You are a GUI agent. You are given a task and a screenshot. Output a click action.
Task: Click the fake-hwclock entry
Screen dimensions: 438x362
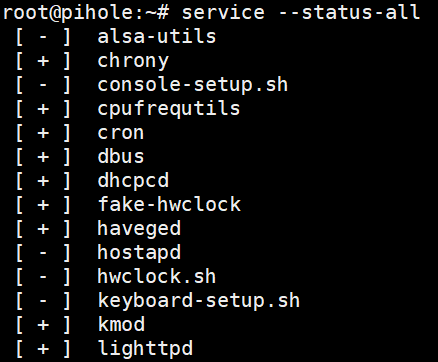pyautogui.click(x=169, y=204)
